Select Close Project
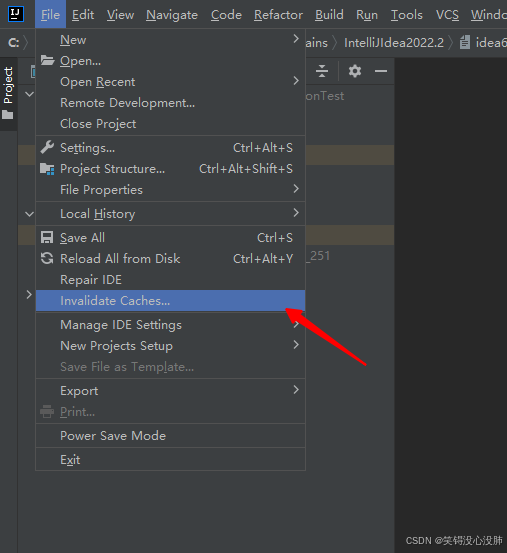Viewport: 507px width, 553px height. pyautogui.click(x=170, y=124)
